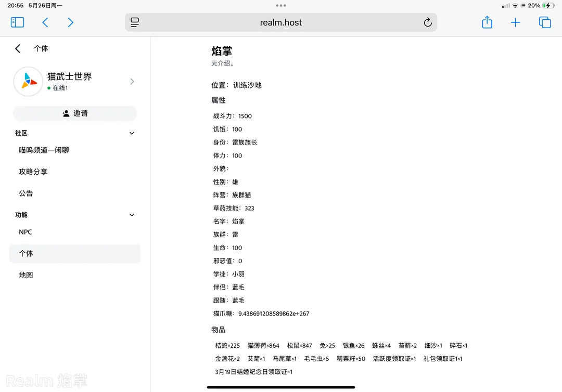Viewport: 562px width, 392px height.
Task: Click 活跃度领取证×1 item
Action: point(394,359)
